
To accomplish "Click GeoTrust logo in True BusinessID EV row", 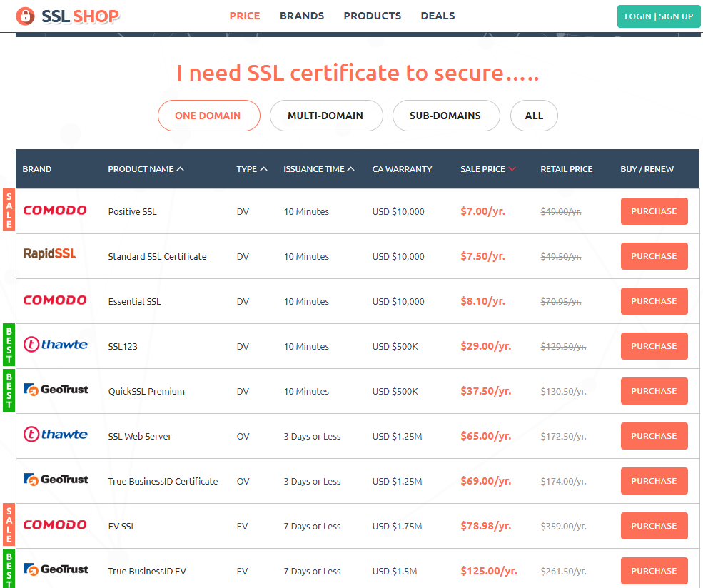I will tap(56, 569).
